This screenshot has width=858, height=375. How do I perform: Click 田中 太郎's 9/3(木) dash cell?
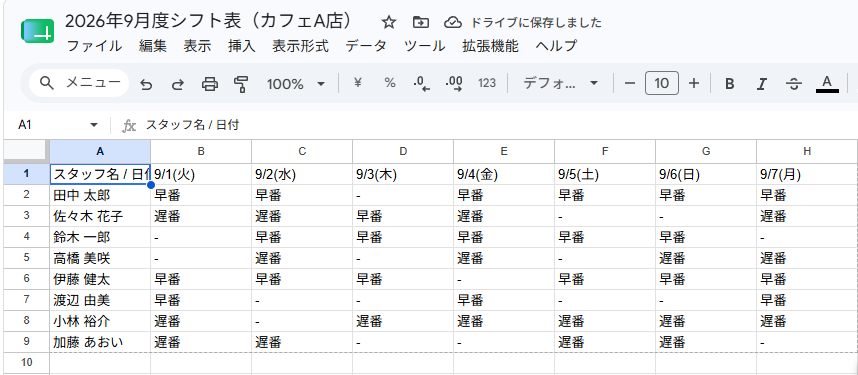pyautogui.click(x=403, y=195)
